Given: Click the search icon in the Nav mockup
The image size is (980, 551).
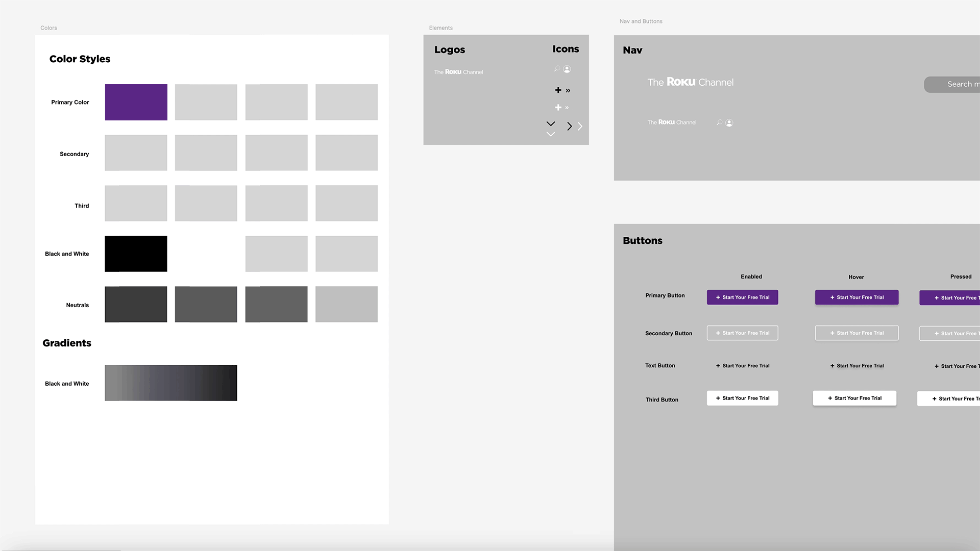Looking at the screenshot, I should 719,122.
